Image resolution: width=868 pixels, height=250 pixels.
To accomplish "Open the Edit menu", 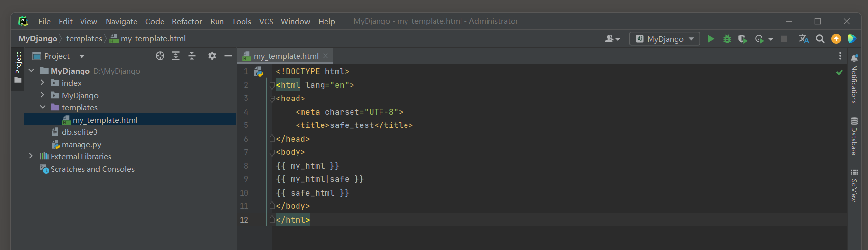I will point(65,21).
